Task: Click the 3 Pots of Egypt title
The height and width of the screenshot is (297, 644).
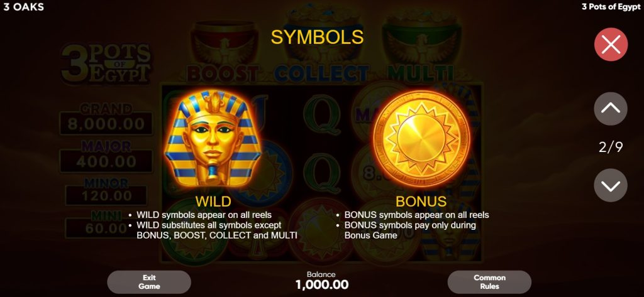Action: [x=611, y=7]
